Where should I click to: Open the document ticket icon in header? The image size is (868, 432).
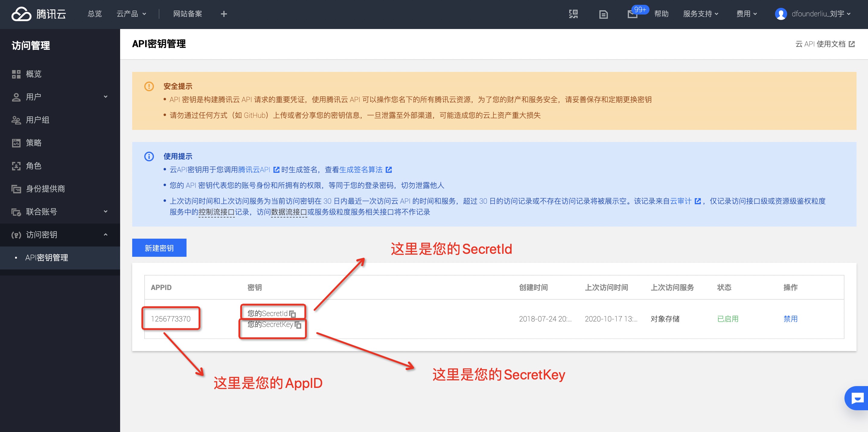(603, 14)
